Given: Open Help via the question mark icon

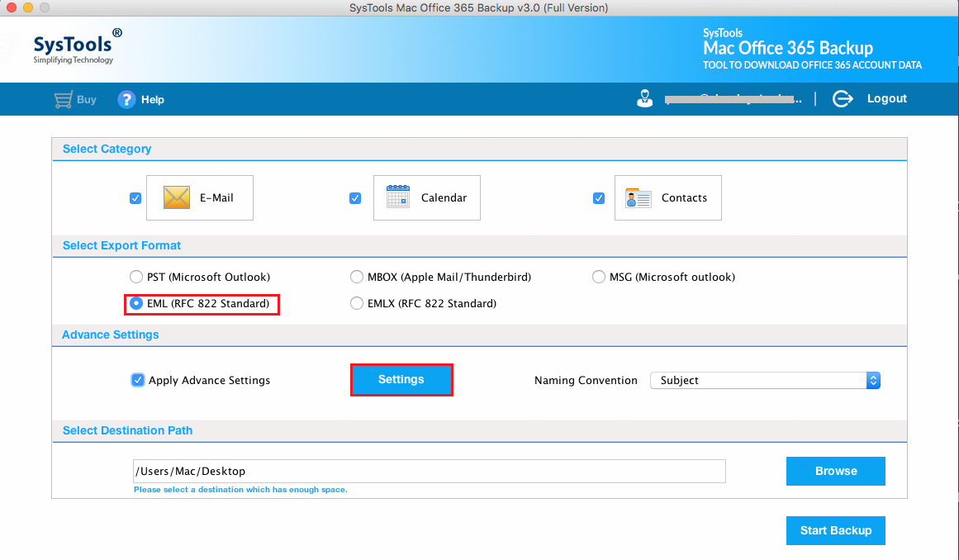Looking at the screenshot, I should (x=126, y=100).
